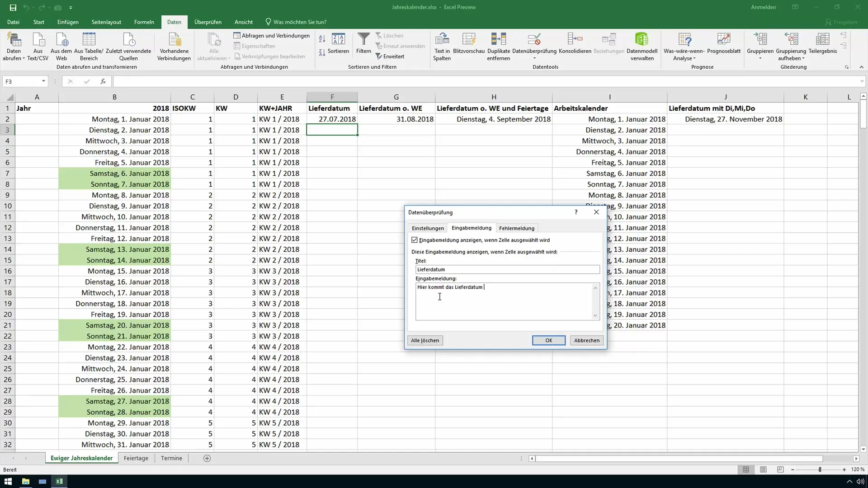Open Aus Text/CSV import
The width and height of the screenshot is (868, 488).
click(x=38, y=47)
